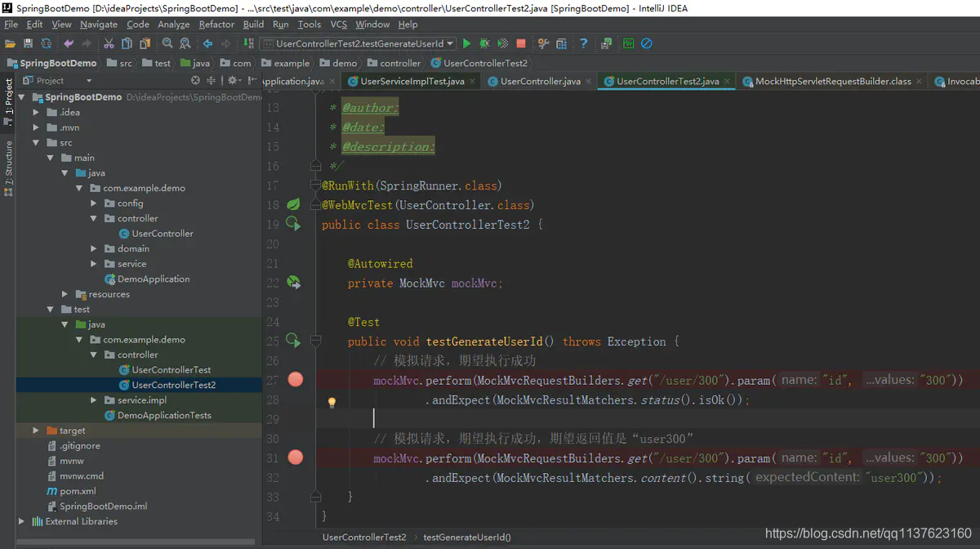
Task: Click the navigate Back arrow
Action: [207, 43]
